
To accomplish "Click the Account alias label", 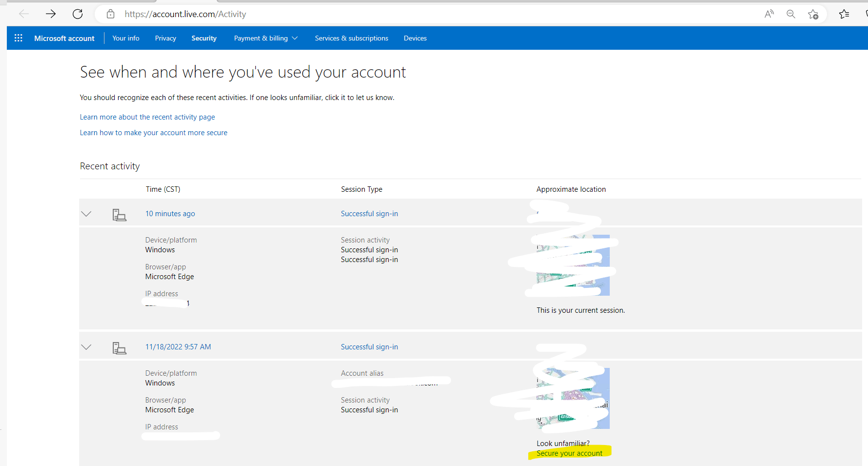I will 362,373.
